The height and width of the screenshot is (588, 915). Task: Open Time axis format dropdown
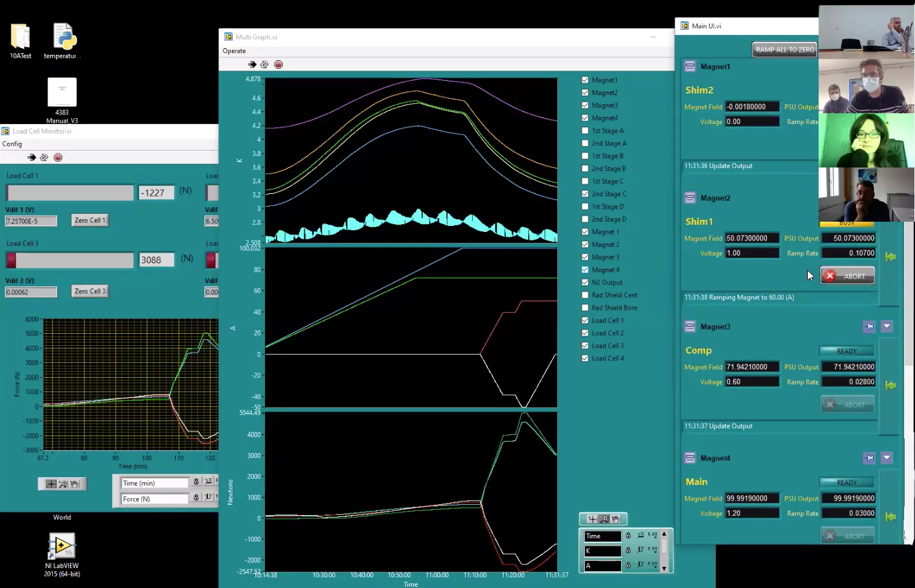pyautogui.click(x=652, y=535)
